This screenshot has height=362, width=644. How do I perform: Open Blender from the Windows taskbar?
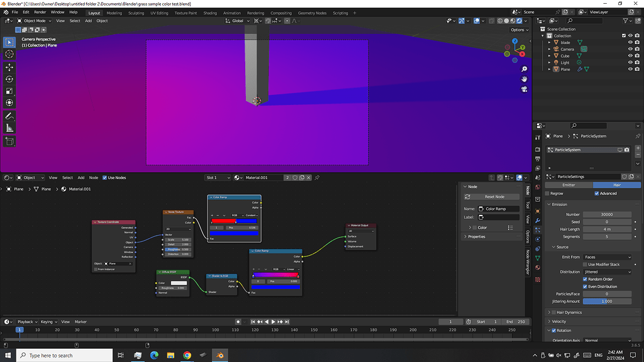(219, 355)
